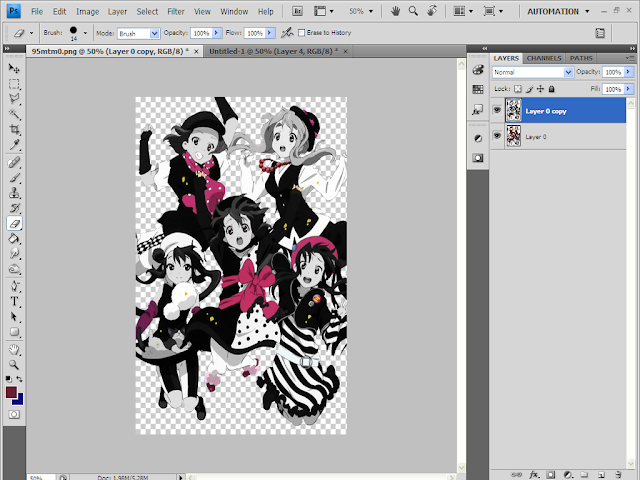640x480 pixels.
Task: Open the Window menu
Action: 234,11
